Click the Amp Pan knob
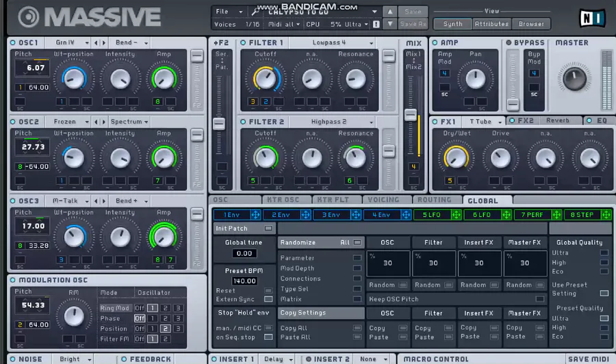Screen dimensions: 616x364 tap(476, 79)
